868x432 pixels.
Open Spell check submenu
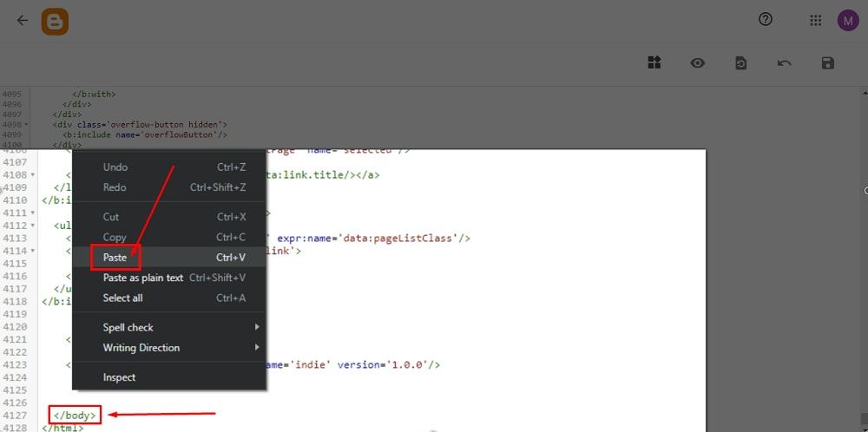[169, 327]
